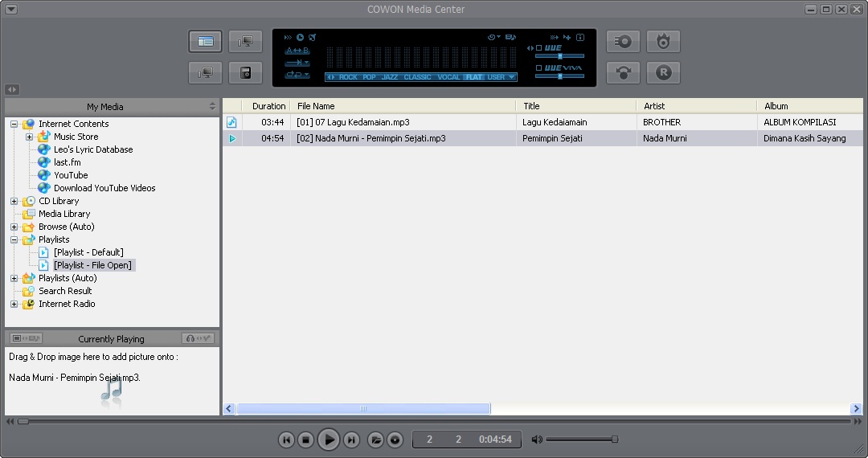Expand the Playlists (Auto) tree node
This screenshot has height=458, width=868.
point(14,278)
